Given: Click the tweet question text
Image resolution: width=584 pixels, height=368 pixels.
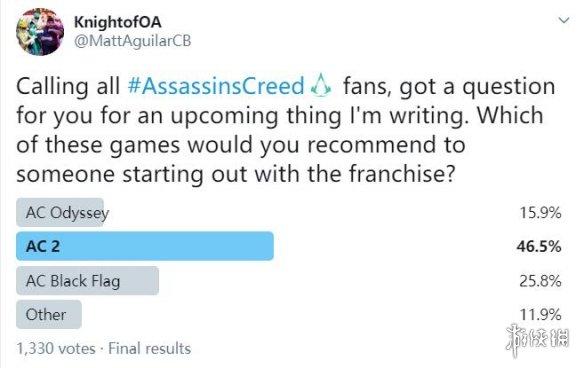Looking at the screenshot, I should coord(286,130).
